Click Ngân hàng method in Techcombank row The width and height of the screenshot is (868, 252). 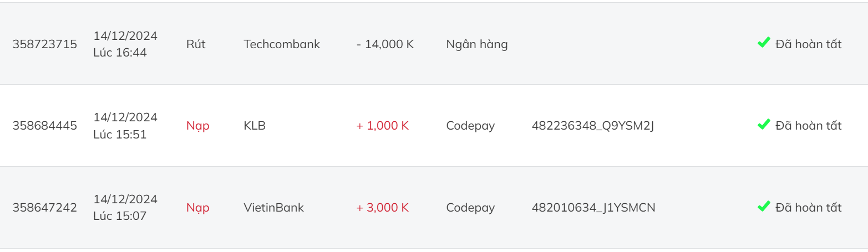point(477,44)
